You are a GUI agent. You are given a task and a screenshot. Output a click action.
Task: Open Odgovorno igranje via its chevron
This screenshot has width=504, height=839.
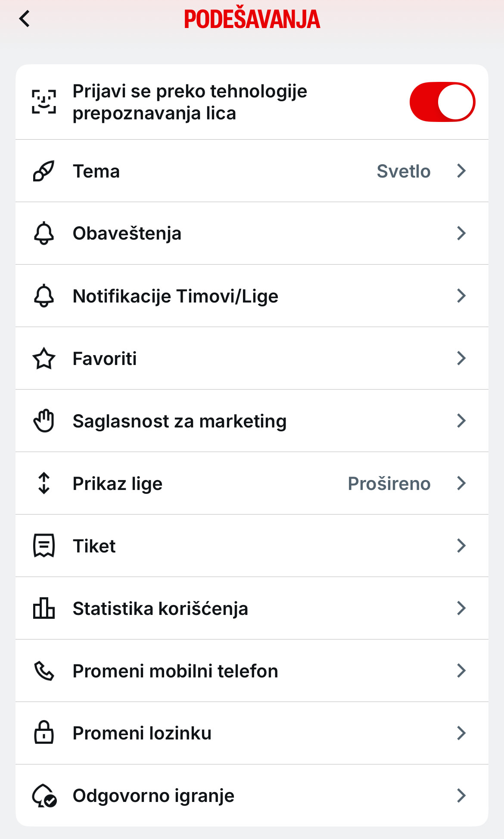[461, 795]
